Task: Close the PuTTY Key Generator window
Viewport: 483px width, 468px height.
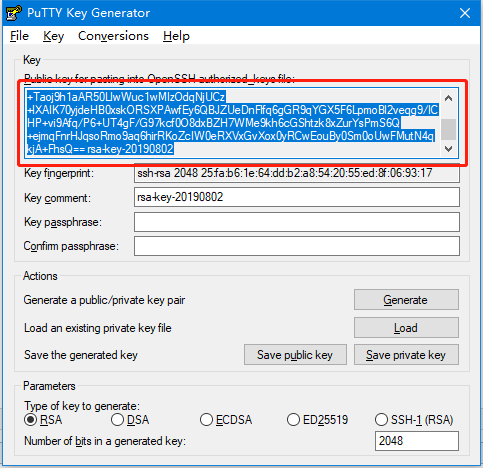Action: tap(465, 13)
